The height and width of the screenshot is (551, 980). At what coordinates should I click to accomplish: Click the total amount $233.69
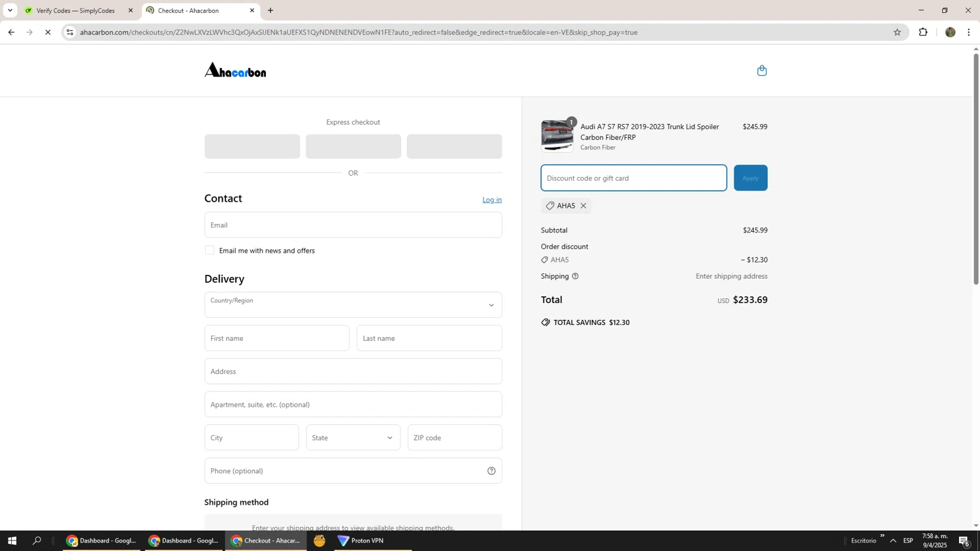[750, 300]
